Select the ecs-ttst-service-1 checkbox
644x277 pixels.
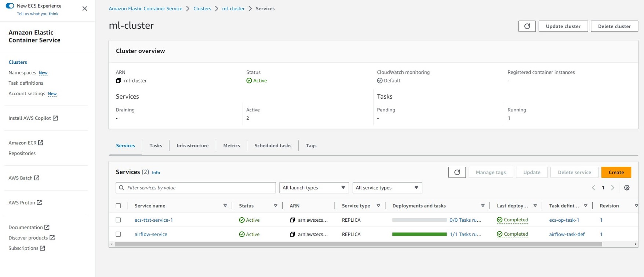click(118, 220)
